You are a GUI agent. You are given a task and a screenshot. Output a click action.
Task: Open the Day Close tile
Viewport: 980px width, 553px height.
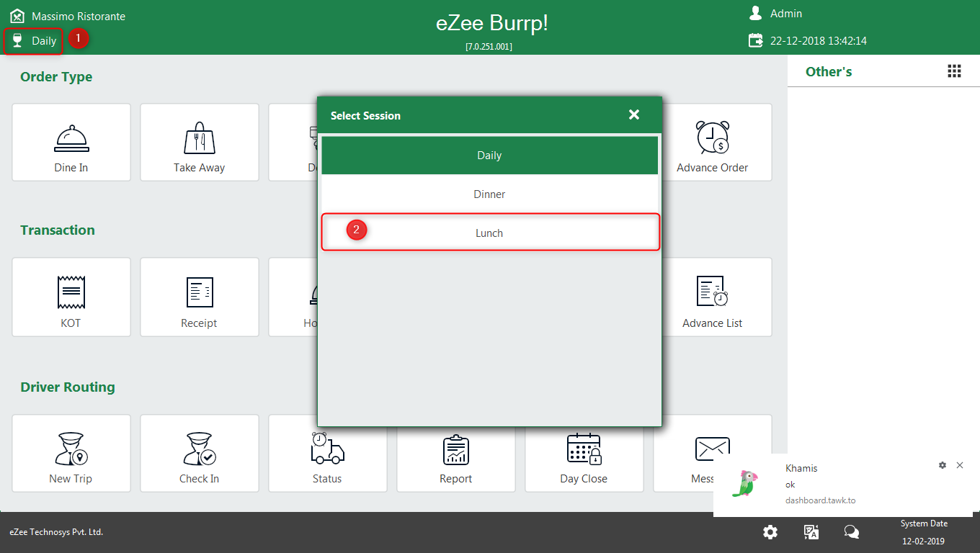[584, 453]
